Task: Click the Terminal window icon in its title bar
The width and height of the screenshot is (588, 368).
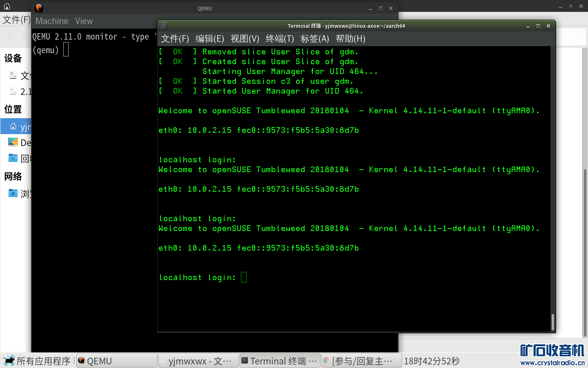Action: [164, 26]
